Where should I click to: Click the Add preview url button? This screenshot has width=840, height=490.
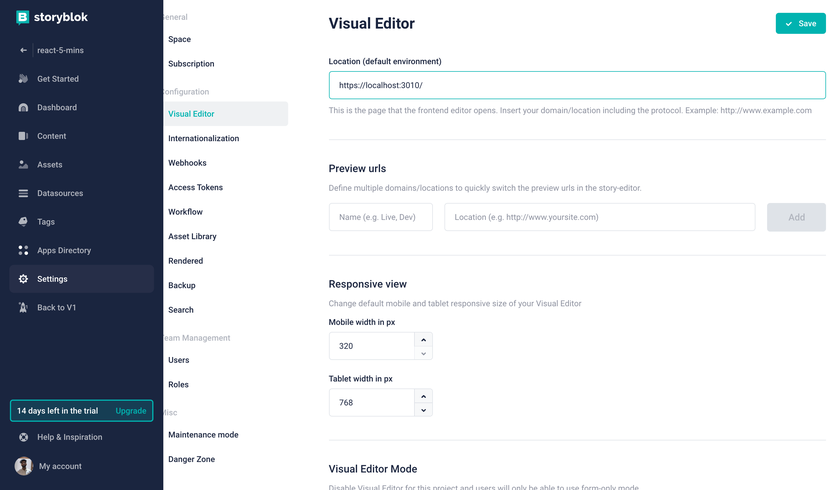(796, 217)
